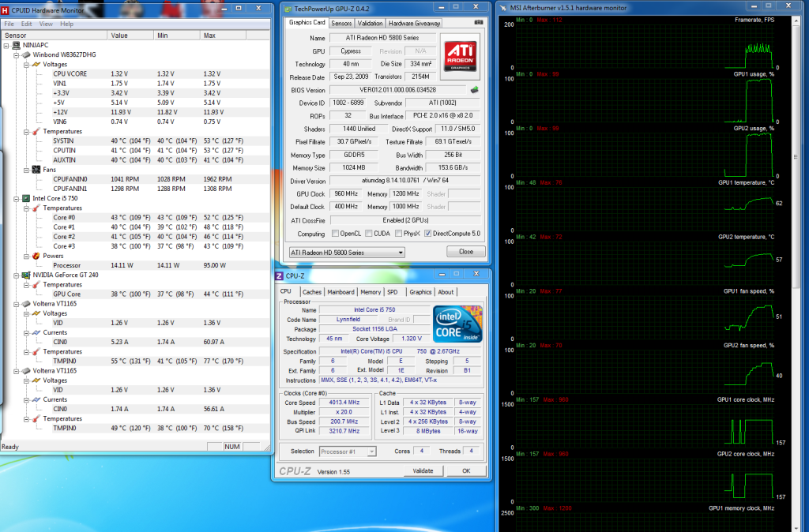Click the Validate button in CPU-Z
Image resolution: width=809 pixels, height=532 pixels.
pos(423,470)
